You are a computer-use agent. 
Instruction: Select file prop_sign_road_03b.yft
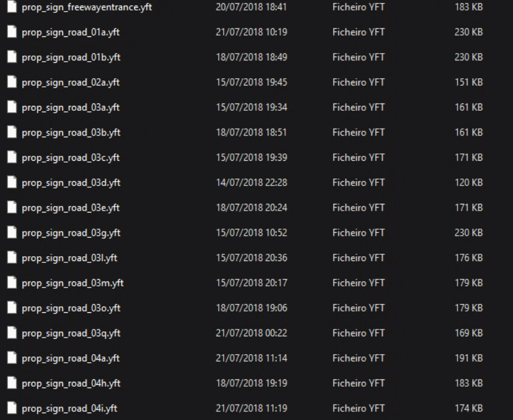[x=71, y=132]
